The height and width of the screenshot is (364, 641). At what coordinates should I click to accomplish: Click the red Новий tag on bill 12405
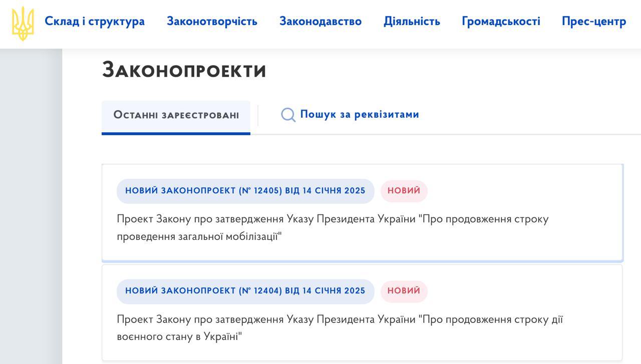click(404, 191)
